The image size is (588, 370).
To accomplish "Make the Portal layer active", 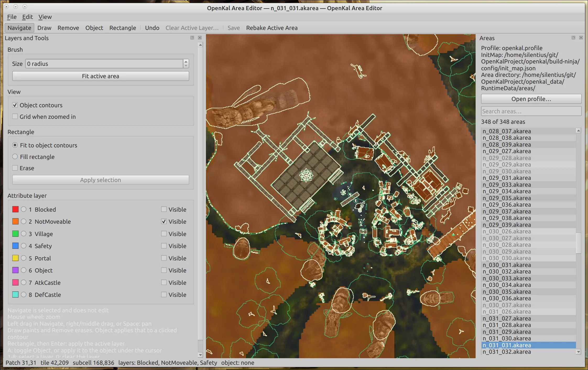I will (x=24, y=258).
